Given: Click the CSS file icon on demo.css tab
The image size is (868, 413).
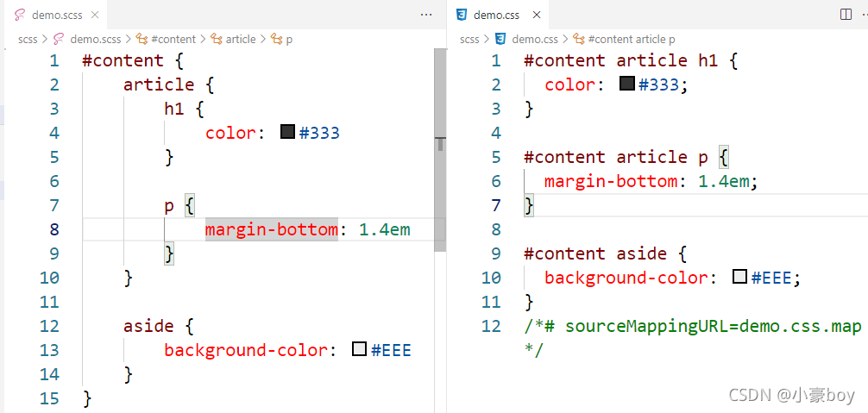Looking at the screenshot, I should coord(461,15).
